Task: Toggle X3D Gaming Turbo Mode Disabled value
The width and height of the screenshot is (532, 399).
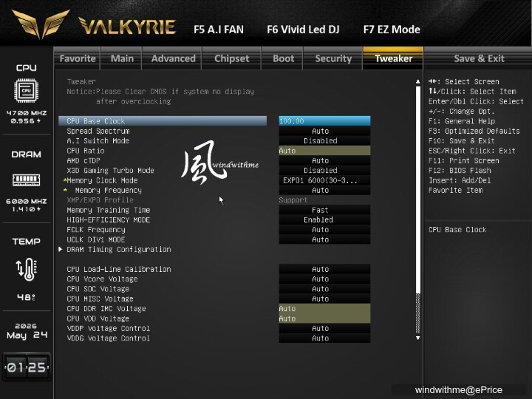Action: (324, 171)
